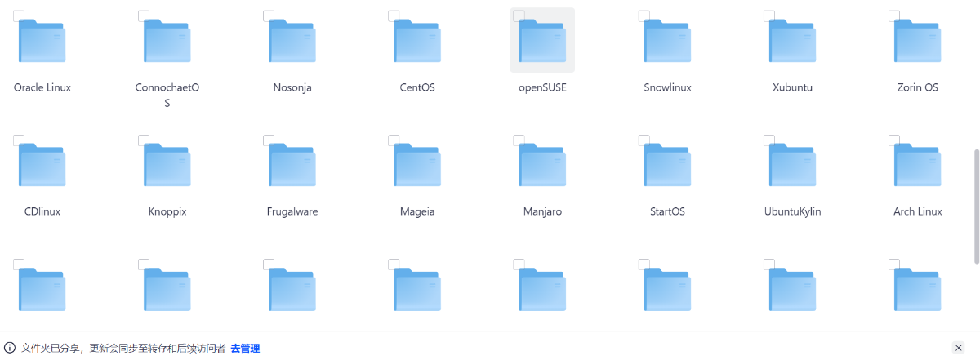Open the CDlinux folder icon
This screenshot has width=980, height=356.
coord(42,165)
